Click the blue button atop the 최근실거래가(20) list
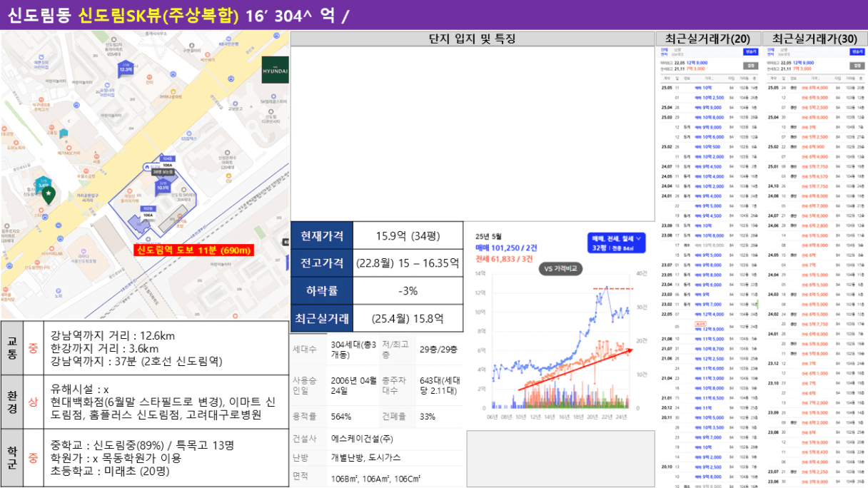 point(750,51)
